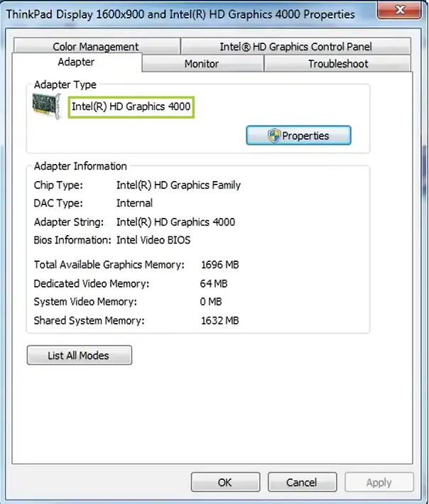Click the Chip Type value Intel(R) HD Graphics Family
The image size is (429, 504).
(178, 185)
